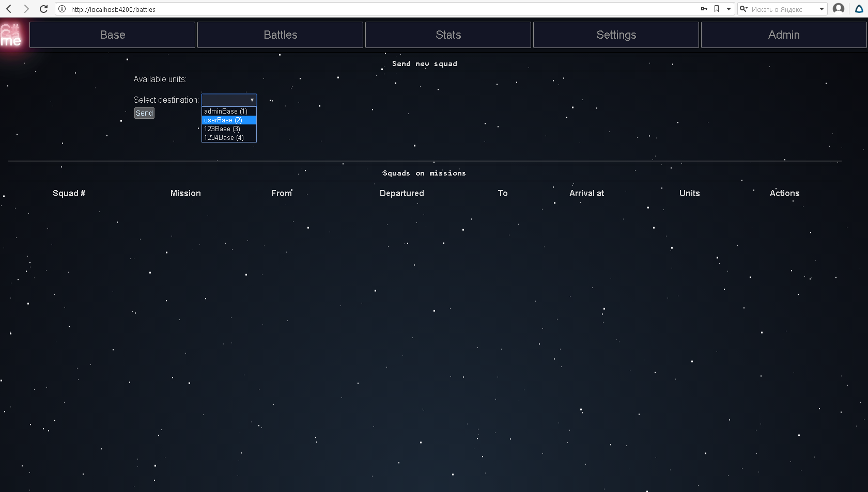Click the Squad # column header
This screenshot has width=868, height=492.
[x=69, y=193]
